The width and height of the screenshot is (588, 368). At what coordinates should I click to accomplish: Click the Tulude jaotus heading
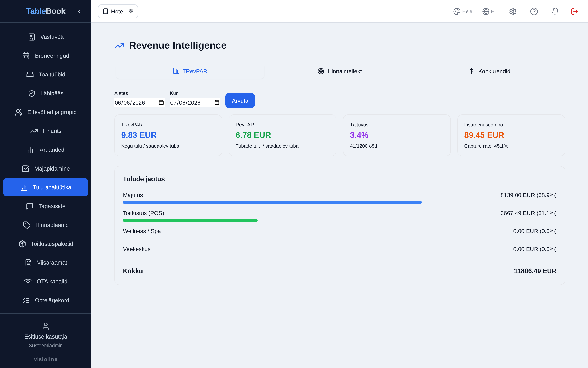click(144, 179)
